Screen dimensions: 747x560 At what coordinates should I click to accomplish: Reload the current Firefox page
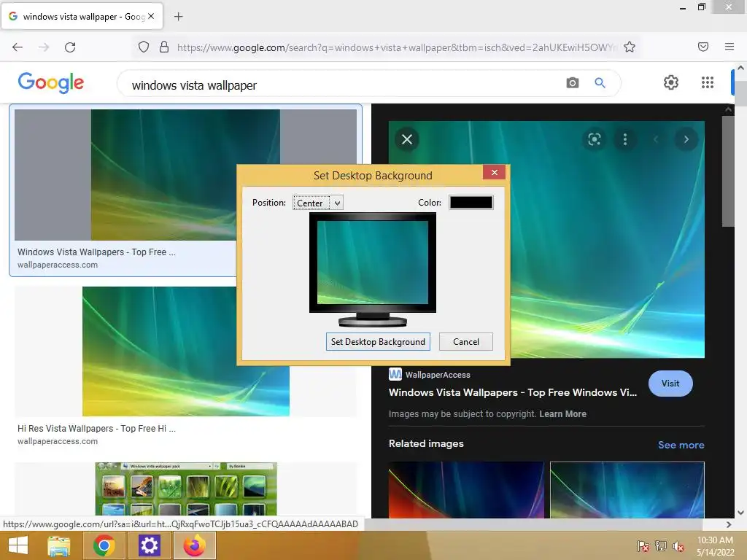(70, 47)
